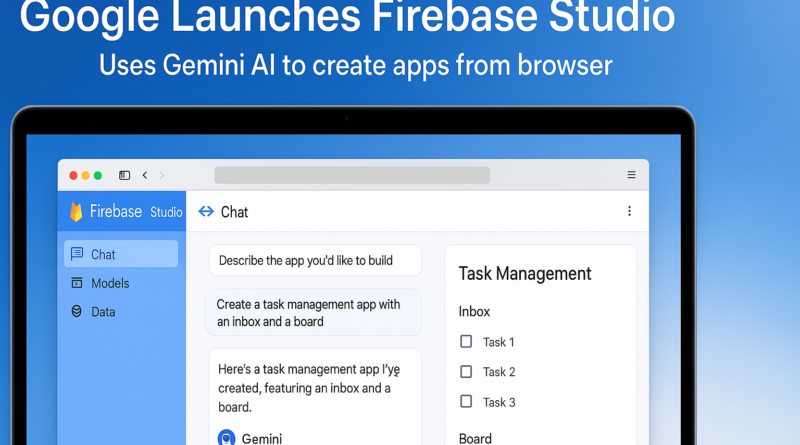
Task: Click the 'Studio' text in sidebar header
Action: pyautogui.click(x=166, y=212)
